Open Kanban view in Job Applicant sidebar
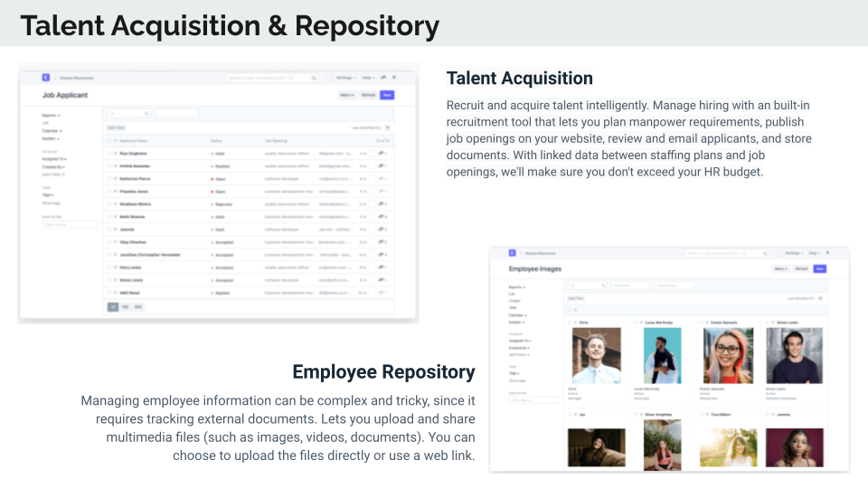868x488 pixels. pos(50,138)
